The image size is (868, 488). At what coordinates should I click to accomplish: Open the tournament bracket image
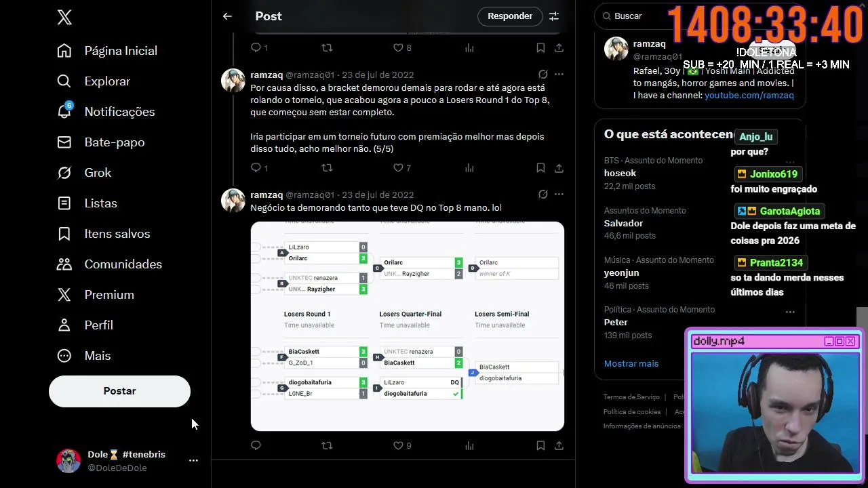407,326
